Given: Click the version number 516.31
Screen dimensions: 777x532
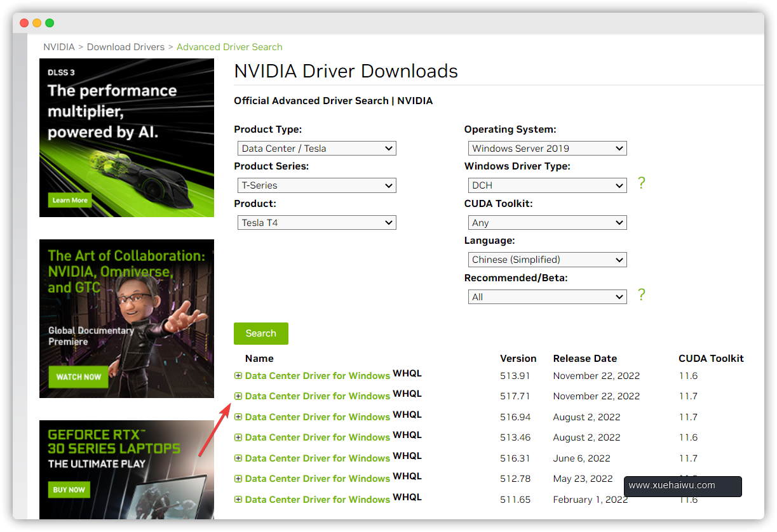Looking at the screenshot, I should click(x=515, y=458).
